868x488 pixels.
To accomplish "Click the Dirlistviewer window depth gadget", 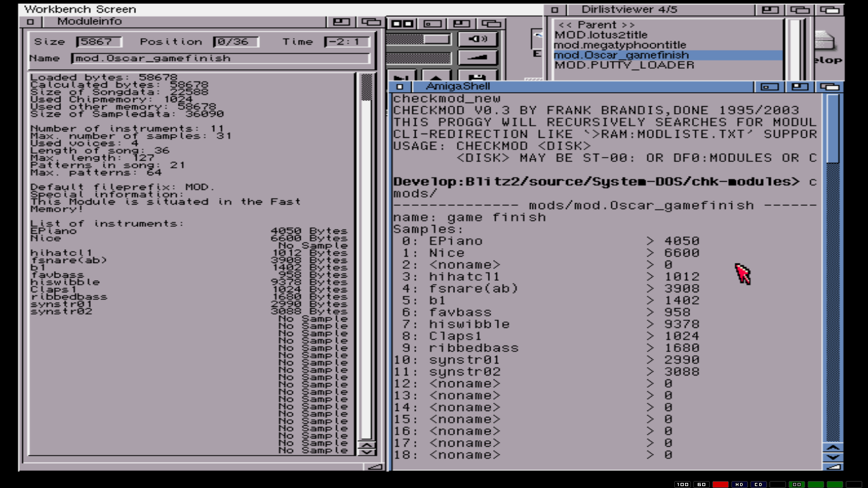I will click(830, 10).
